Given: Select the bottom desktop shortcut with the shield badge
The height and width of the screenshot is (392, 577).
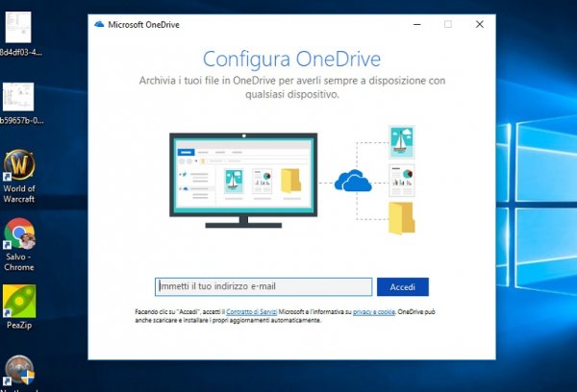Looking at the screenshot, I should click(x=19, y=372).
